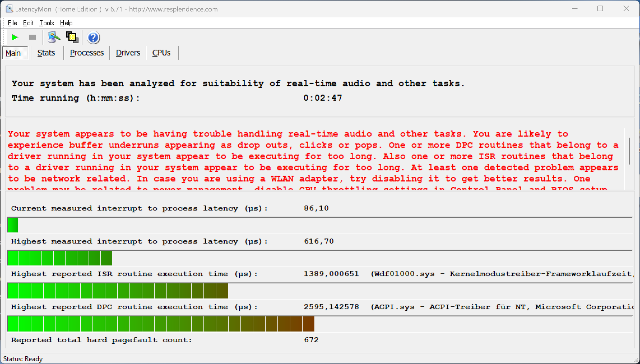
Task: Click the DPC routine execution time bar
Action: tap(160, 324)
